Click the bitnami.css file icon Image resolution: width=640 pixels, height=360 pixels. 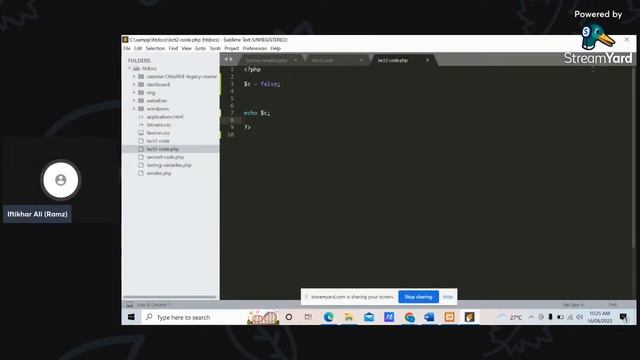[x=141, y=125]
